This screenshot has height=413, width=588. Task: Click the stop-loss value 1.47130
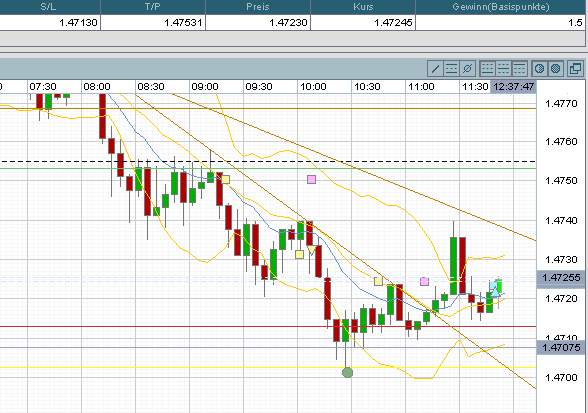pyautogui.click(x=78, y=23)
